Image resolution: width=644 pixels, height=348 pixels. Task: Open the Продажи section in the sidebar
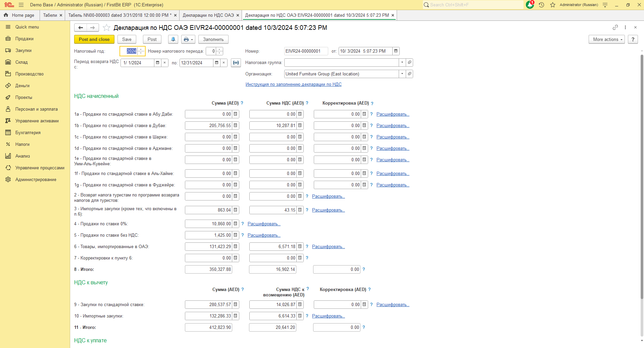click(24, 39)
